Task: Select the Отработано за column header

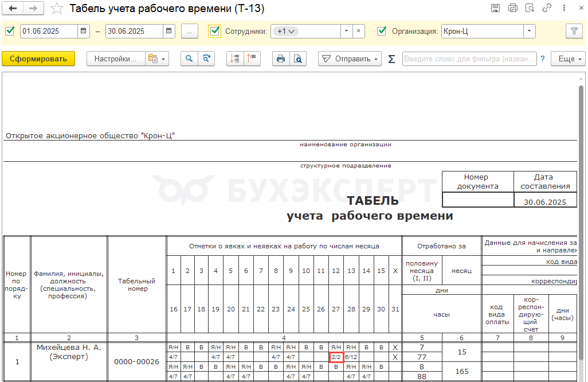Action: click(441, 246)
